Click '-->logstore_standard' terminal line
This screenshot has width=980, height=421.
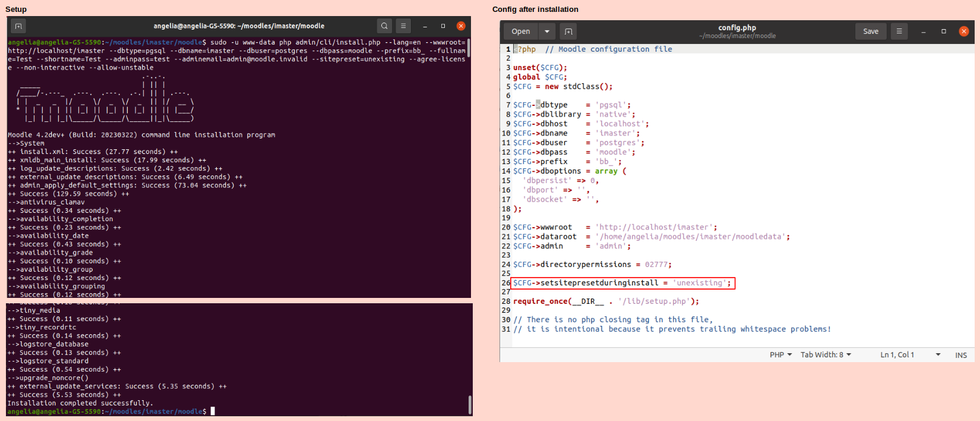(48, 361)
